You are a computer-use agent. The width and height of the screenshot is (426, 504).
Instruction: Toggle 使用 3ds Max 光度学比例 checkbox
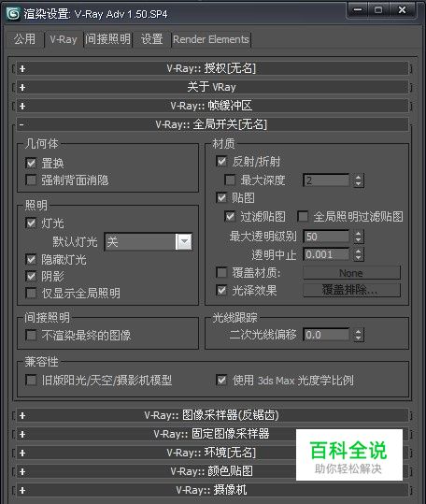(221, 381)
